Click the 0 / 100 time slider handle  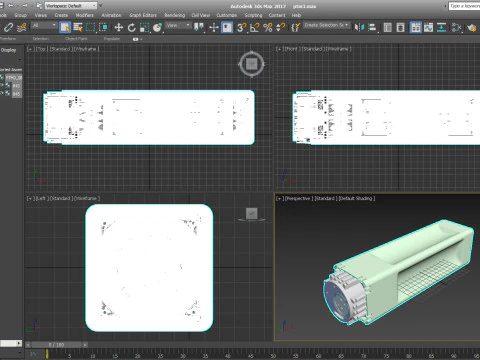[x=56, y=345]
